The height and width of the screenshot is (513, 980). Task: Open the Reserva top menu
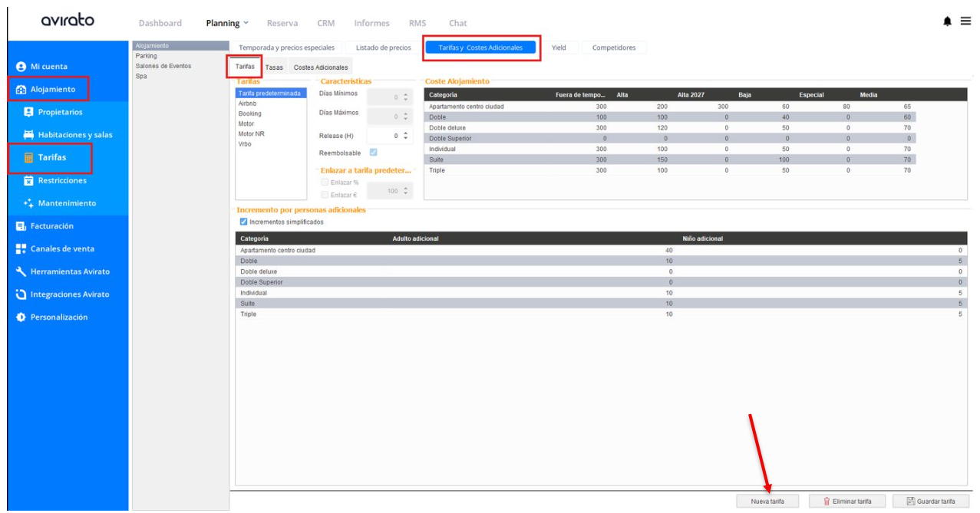coord(282,23)
